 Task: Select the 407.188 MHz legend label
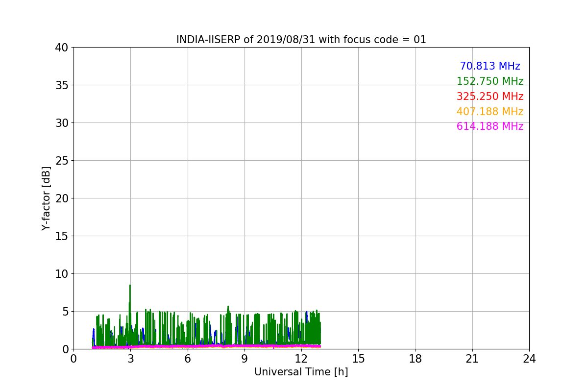click(490, 112)
